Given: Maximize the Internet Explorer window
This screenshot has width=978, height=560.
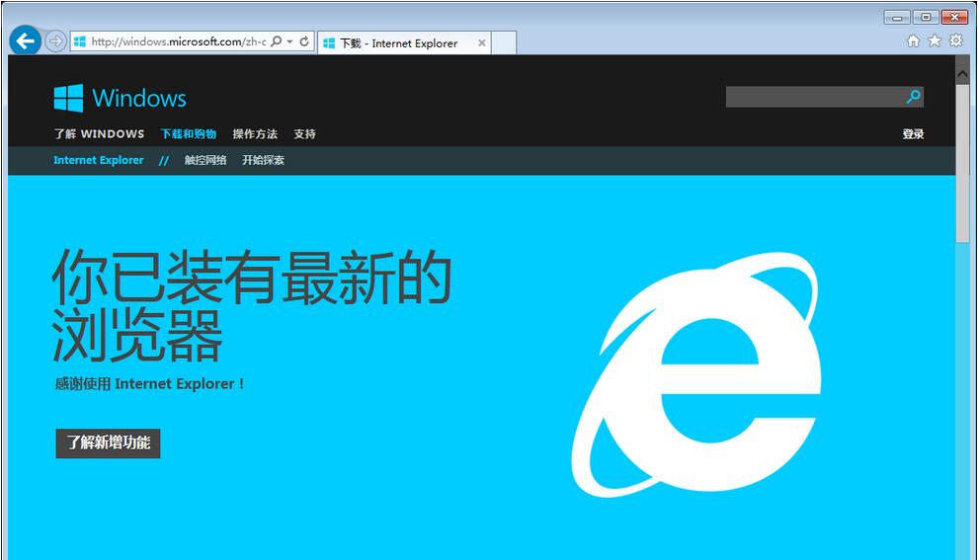Looking at the screenshot, I should (927, 18).
